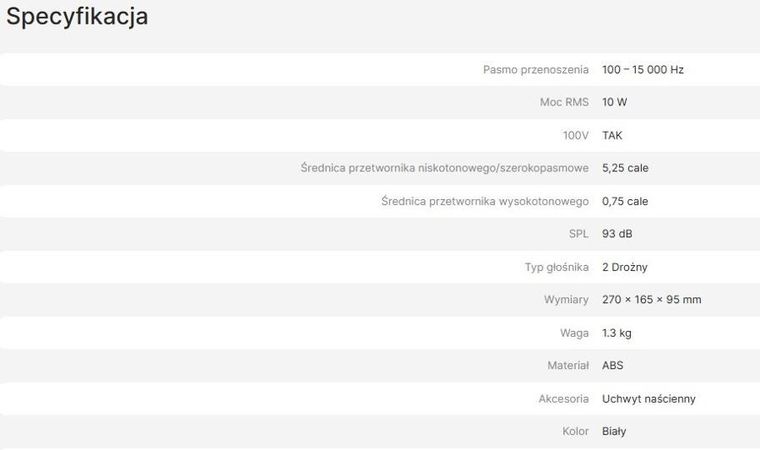This screenshot has height=450, width=760.
Task: Click the Moc RMS label
Action: (x=563, y=102)
